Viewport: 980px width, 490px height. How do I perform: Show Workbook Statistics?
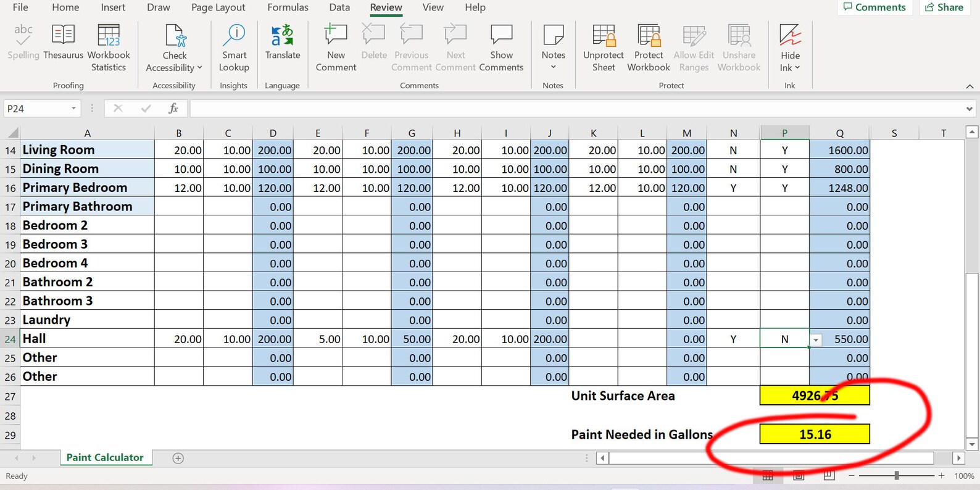[x=109, y=48]
